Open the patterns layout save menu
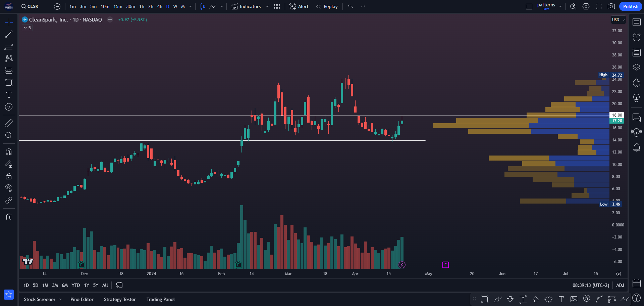The height and width of the screenshot is (306, 644). [x=560, y=6]
